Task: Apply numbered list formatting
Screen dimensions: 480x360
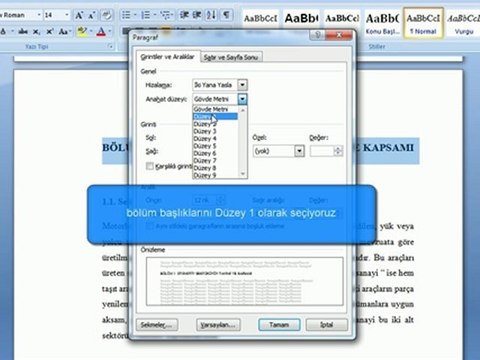Action: [145, 15]
